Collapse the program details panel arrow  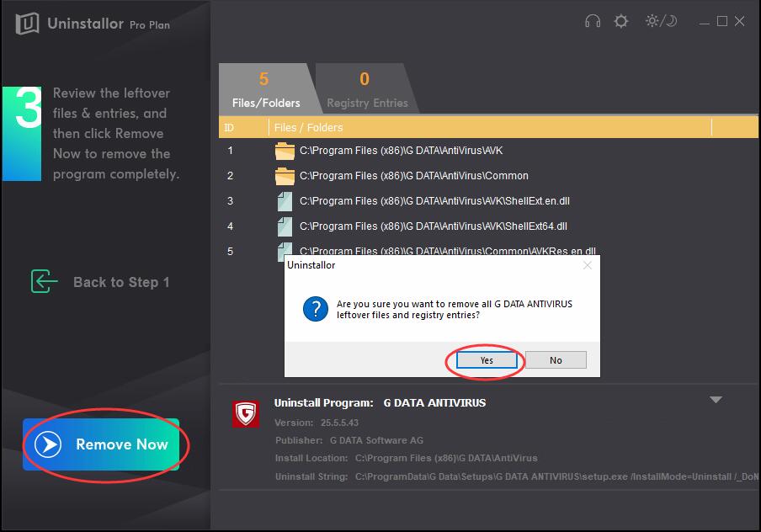click(x=716, y=400)
